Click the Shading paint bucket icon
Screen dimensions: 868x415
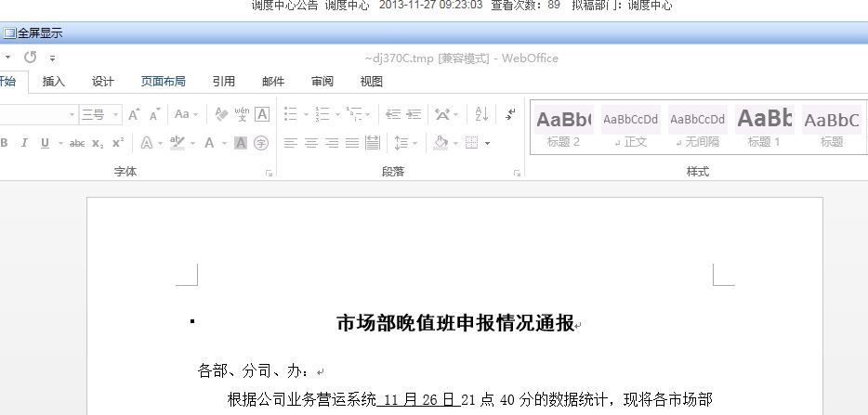[441, 143]
